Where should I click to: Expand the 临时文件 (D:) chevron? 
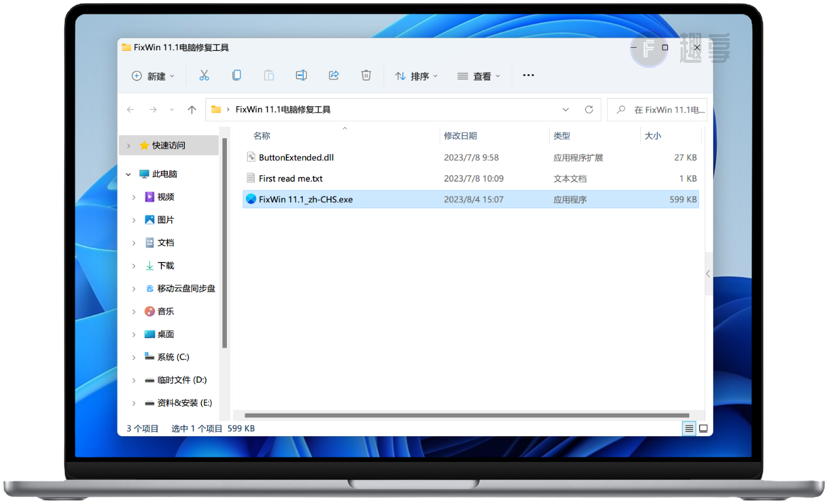[134, 380]
